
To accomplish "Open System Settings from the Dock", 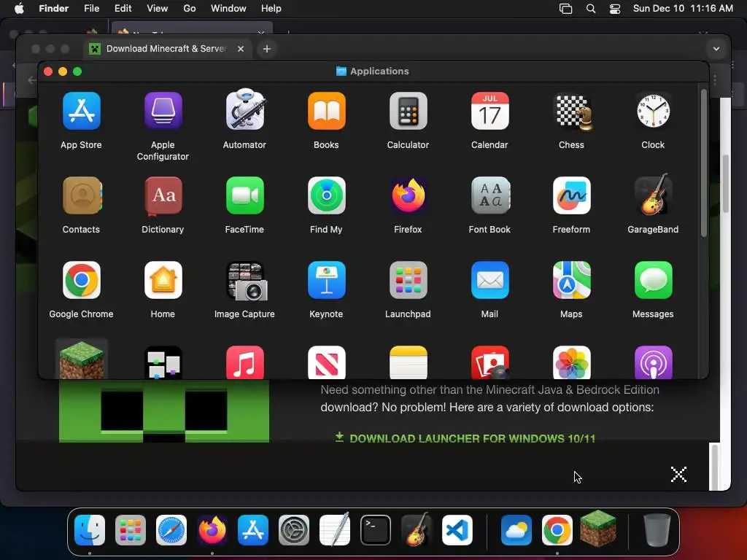I will coord(294,530).
